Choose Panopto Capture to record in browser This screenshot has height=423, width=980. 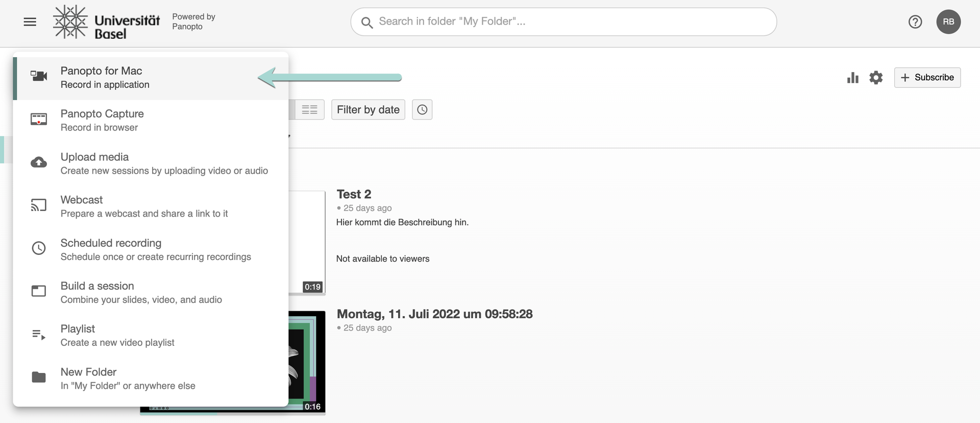[x=151, y=121]
